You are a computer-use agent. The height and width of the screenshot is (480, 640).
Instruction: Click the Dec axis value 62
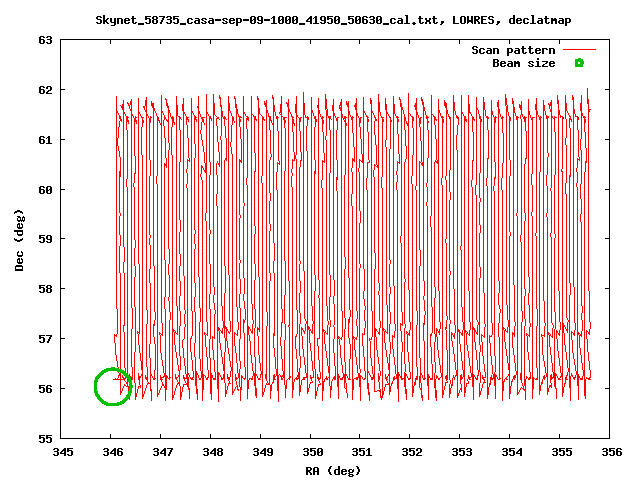point(45,90)
